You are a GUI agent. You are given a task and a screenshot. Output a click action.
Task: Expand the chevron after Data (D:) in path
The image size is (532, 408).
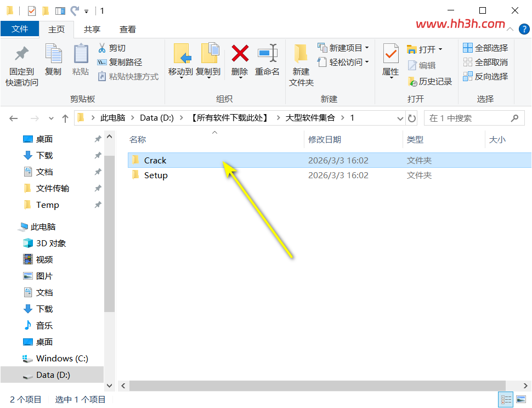point(182,118)
